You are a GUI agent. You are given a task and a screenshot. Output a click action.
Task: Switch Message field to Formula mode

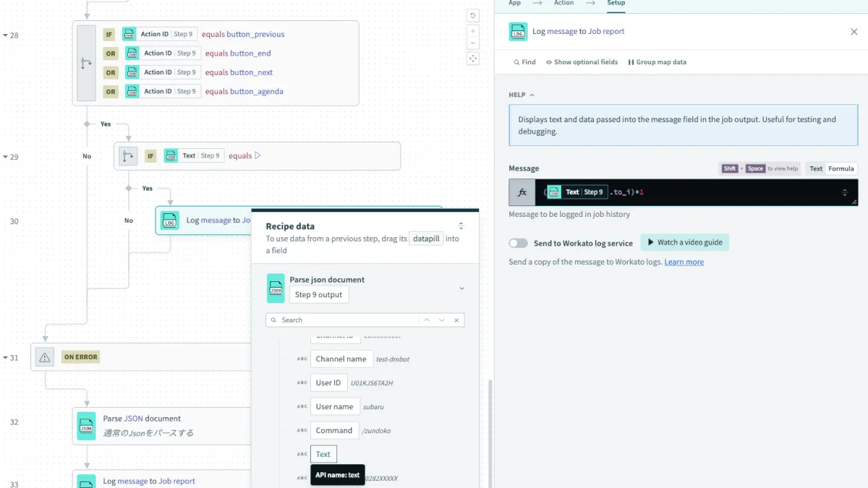point(841,168)
